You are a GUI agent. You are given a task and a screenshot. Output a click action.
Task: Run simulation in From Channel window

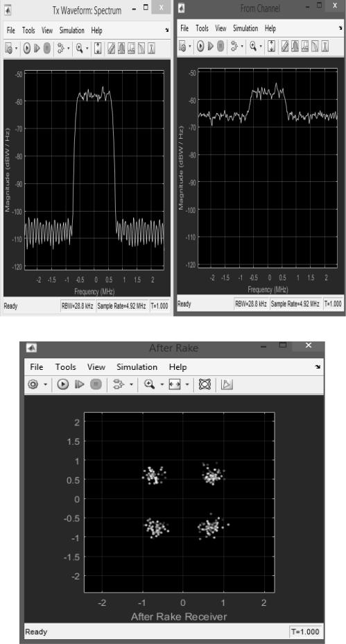coord(200,46)
